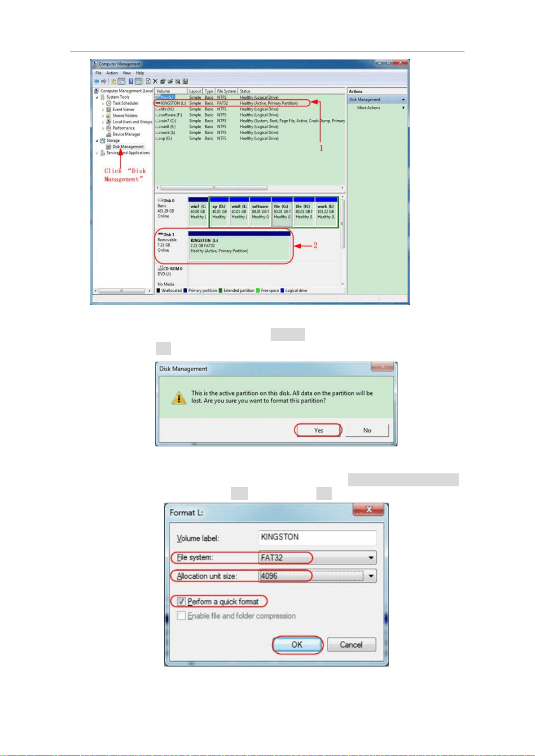This screenshot has height=756, width=535.
Task: Select the Performance icon in tree
Action: coord(109,128)
